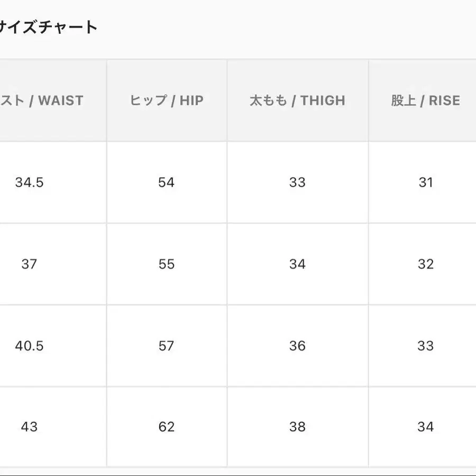Select the thigh value 36 cell

pos(297,346)
